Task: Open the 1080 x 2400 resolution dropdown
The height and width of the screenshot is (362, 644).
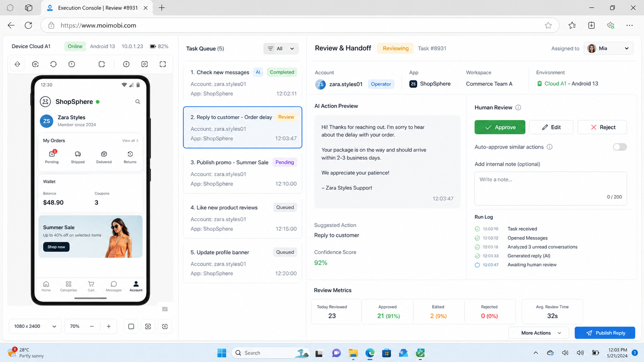Action: pos(35,326)
